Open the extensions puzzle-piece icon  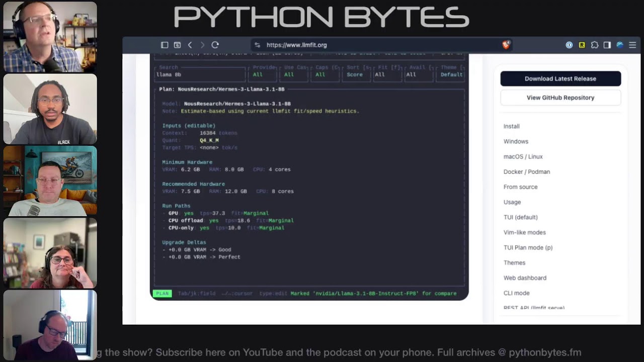coord(595,45)
